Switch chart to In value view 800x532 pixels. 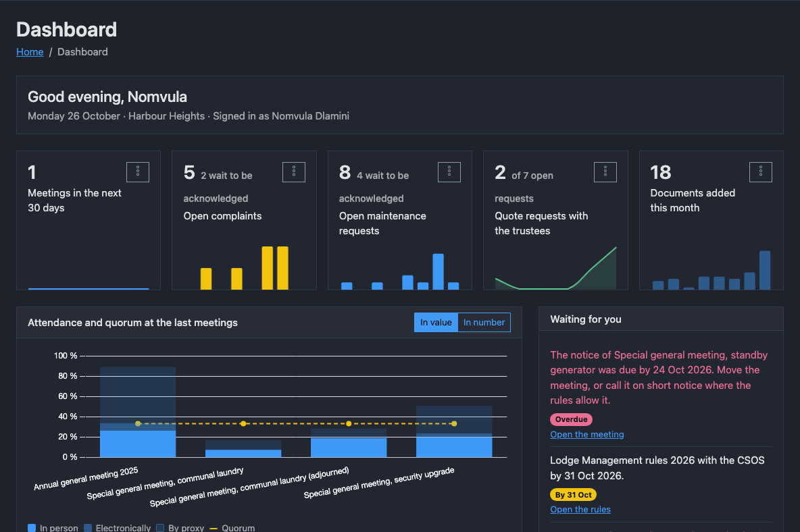click(x=436, y=323)
